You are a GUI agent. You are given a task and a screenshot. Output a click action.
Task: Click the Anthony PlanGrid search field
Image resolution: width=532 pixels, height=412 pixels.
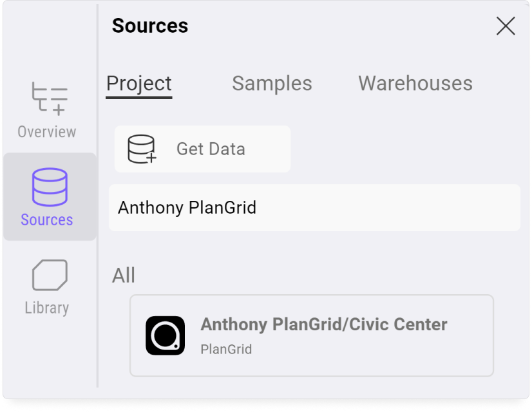[x=314, y=207]
